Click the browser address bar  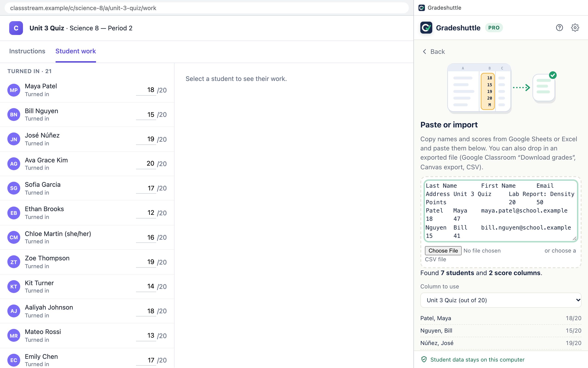click(x=206, y=8)
